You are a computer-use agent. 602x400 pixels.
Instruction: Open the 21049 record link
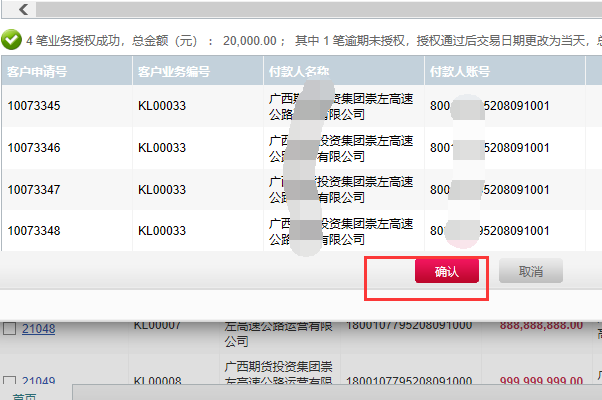tap(39, 382)
